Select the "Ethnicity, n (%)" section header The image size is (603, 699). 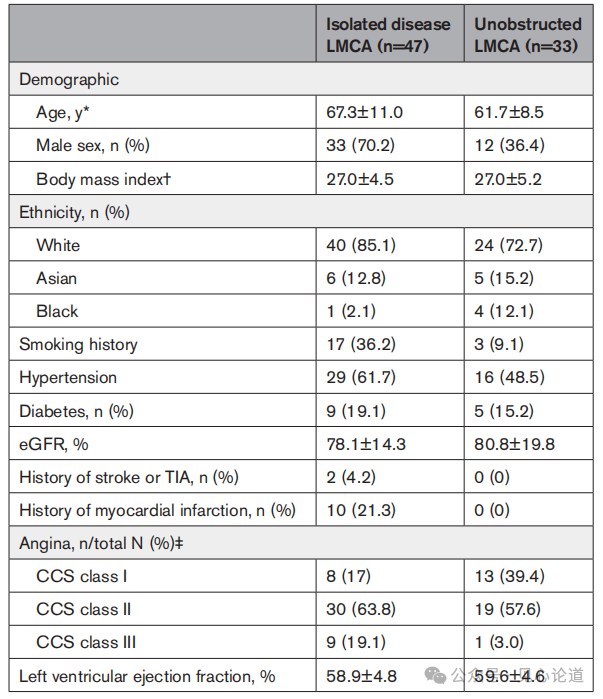pyautogui.click(x=73, y=212)
